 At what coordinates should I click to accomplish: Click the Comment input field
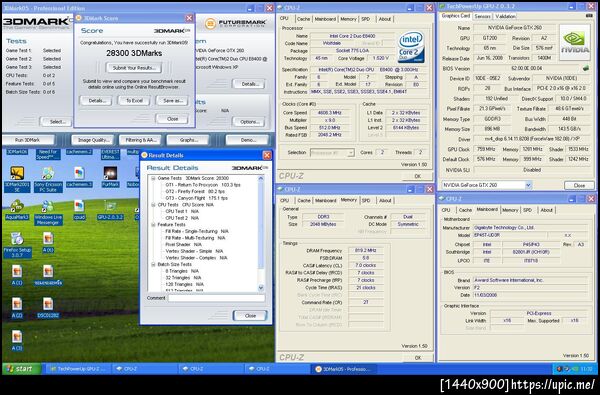point(217,298)
